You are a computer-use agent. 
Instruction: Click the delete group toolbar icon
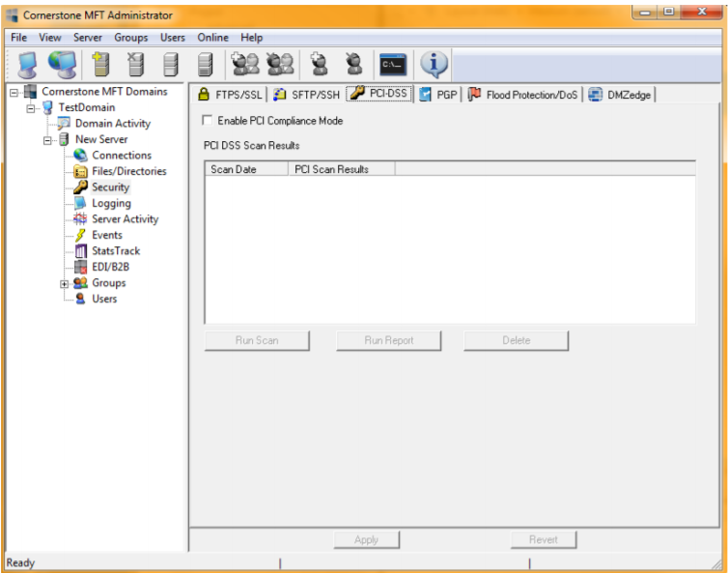(280, 64)
